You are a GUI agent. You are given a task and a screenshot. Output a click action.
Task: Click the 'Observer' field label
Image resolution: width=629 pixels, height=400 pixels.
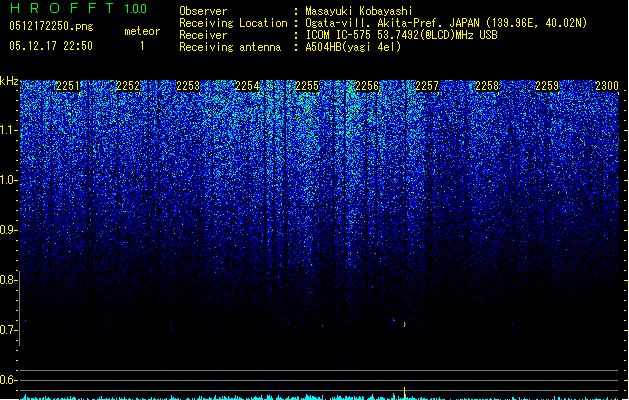click(x=203, y=11)
